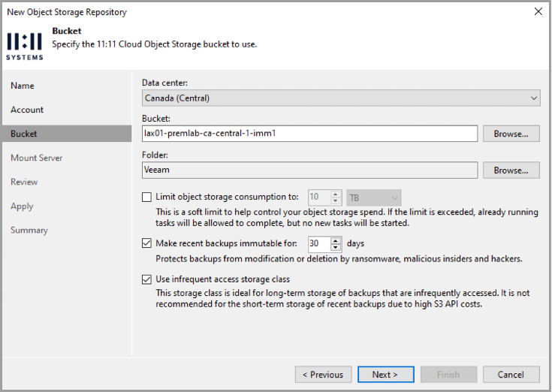This screenshot has height=392, width=552.
Task: Browse for a bucket
Action: tap(511, 134)
